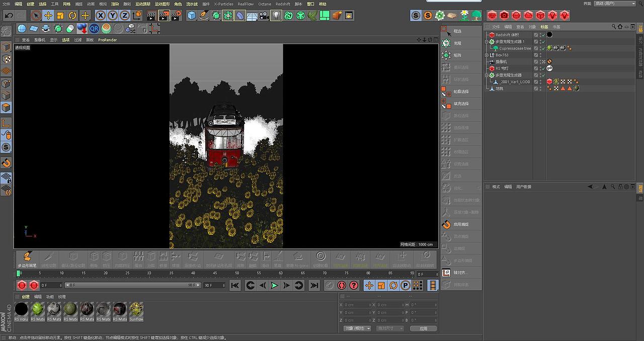This screenshot has height=341, width=644.
Task: Activate the Scale tool icon
Action: (x=60, y=16)
